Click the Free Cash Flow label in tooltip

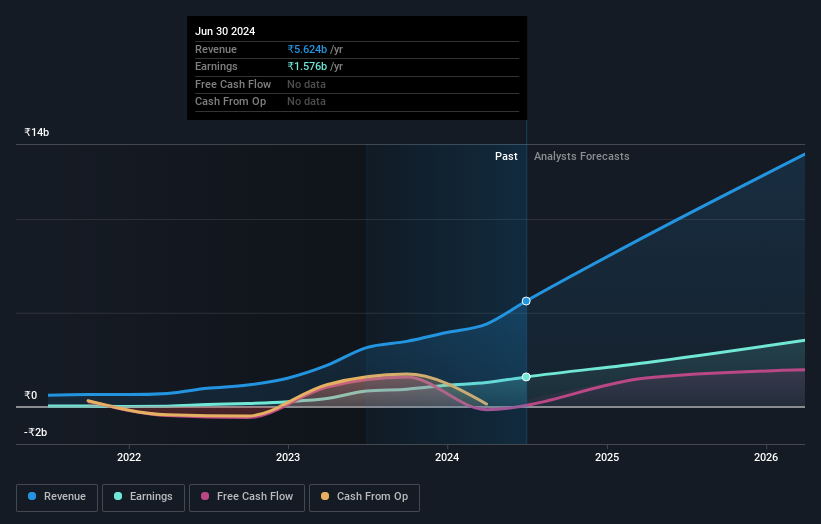pos(233,84)
